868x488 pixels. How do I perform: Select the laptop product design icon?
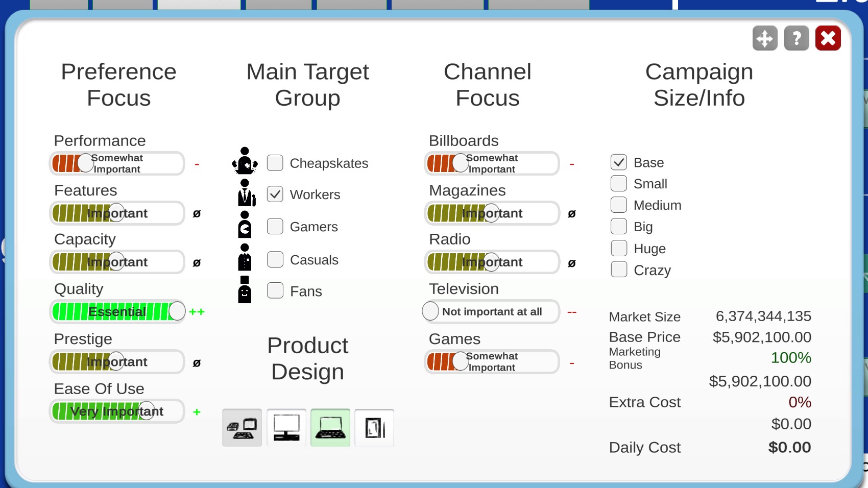click(x=330, y=428)
